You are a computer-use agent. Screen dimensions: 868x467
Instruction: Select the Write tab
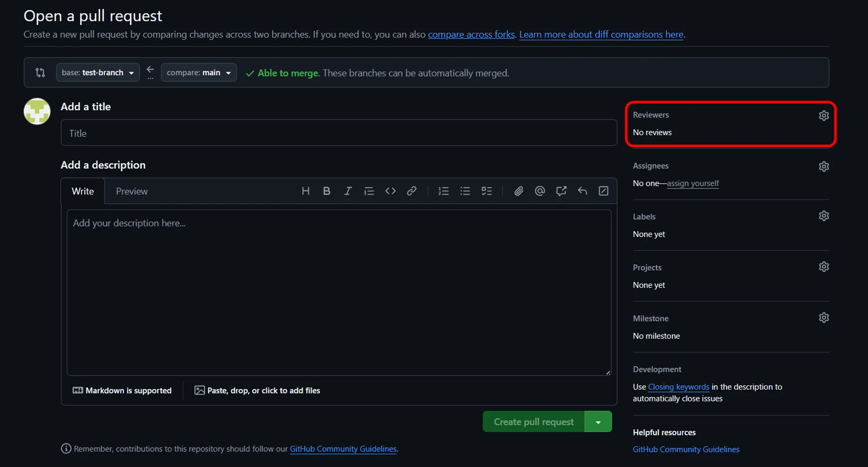(82, 191)
